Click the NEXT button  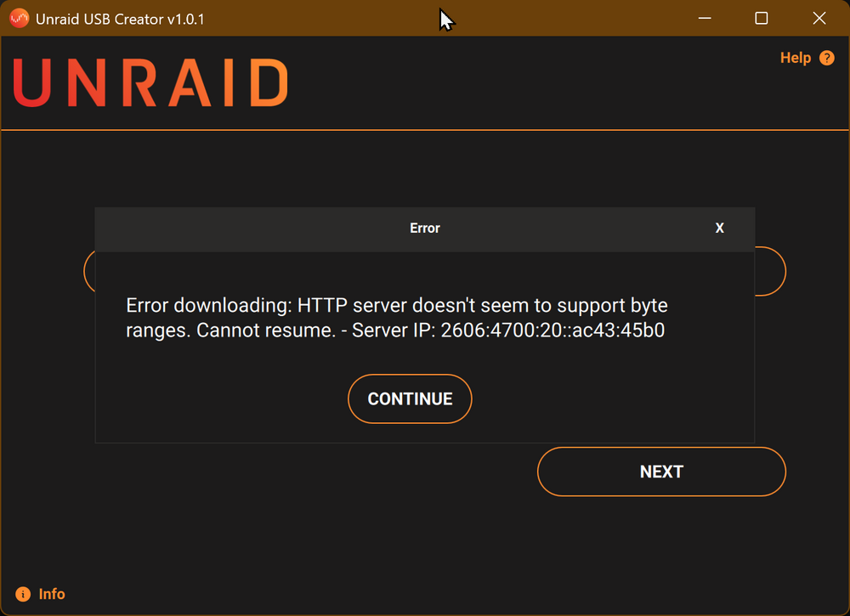click(x=661, y=472)
